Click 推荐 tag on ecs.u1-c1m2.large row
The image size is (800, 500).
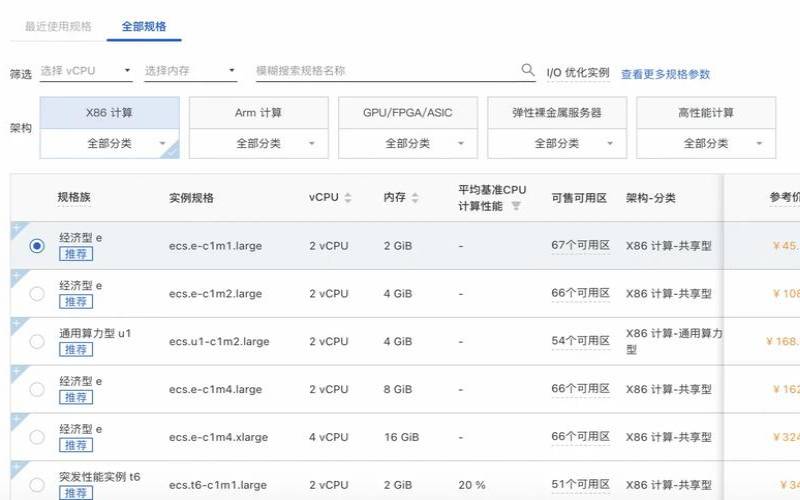[76, 350]
